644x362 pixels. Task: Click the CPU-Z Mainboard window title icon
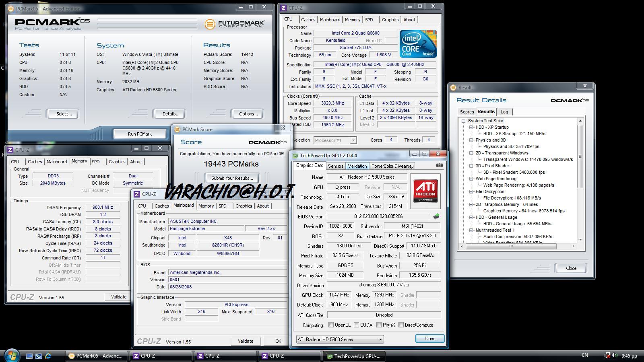(x=137, y=194)
